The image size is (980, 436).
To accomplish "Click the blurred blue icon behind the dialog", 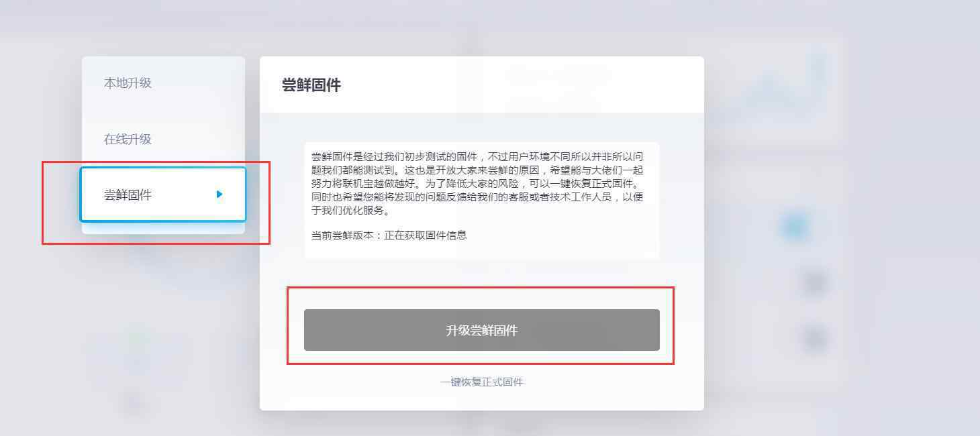I will (x=795, y=227).
